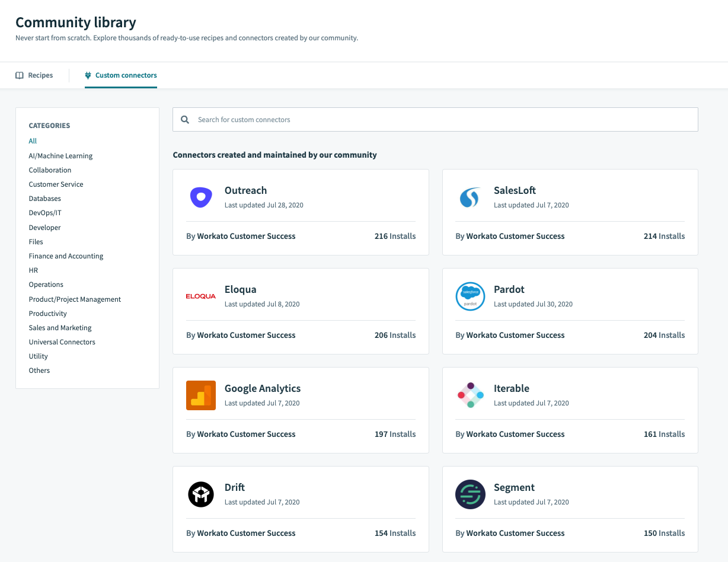Viewport: 728px width, 562px height.
Task: Filter by Developer category
Action: pos(44,228)
